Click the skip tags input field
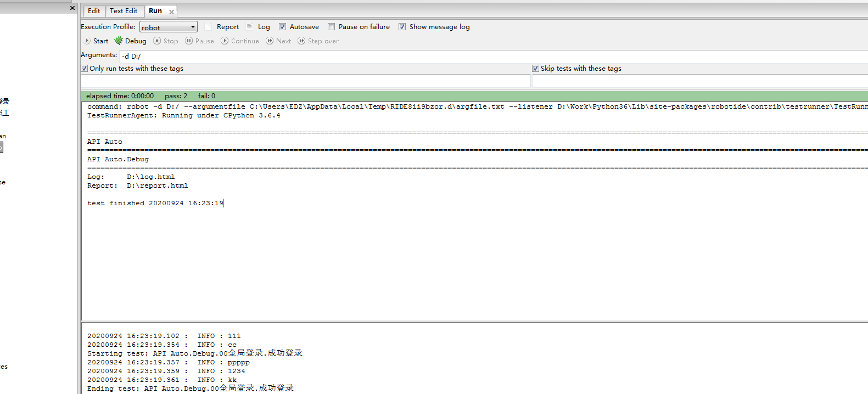Screen dimensions: 868x394 [700, 81]
